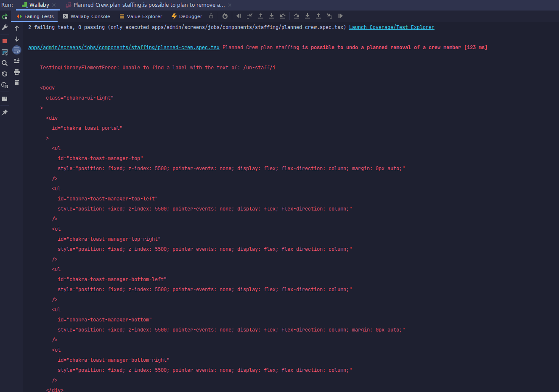This screenshot has height=392, width=559.
Task: Jump to previous failed test with up arrow
Action: coord(17,28)
